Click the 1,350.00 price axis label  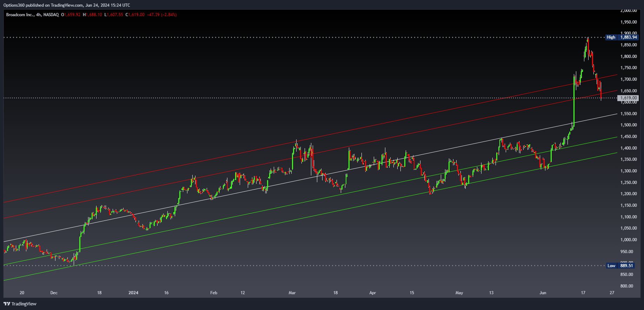pyautogui.click(x=629, y=159)
